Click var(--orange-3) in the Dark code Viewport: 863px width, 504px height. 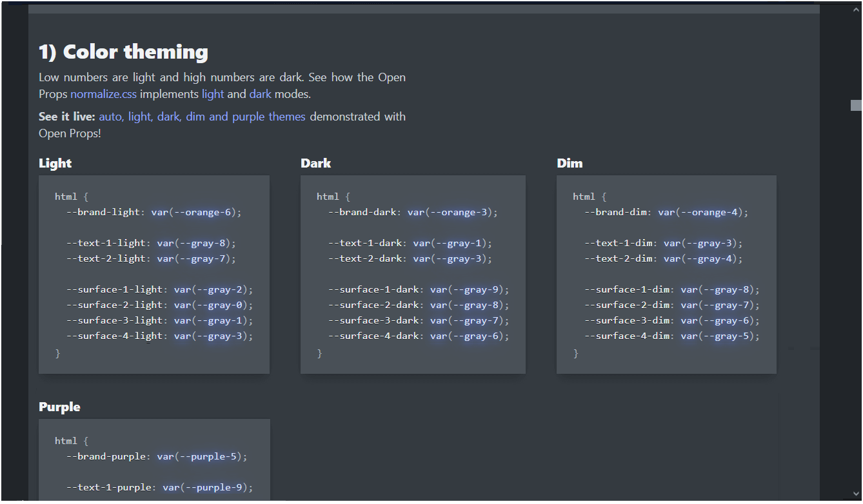point(453,212)
